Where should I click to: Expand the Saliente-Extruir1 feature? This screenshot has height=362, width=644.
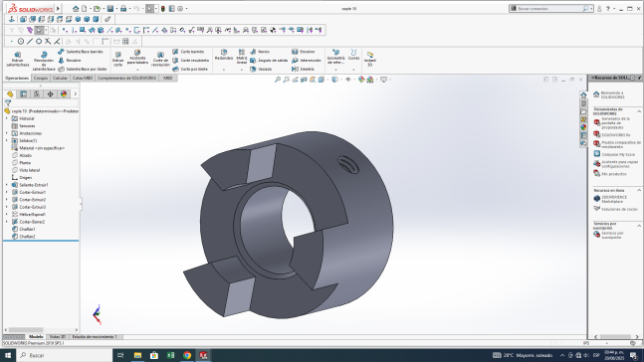7,185
